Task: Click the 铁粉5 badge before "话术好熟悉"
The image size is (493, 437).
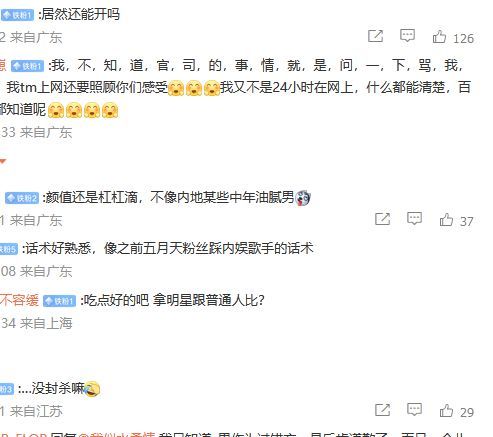Action: 9,249
